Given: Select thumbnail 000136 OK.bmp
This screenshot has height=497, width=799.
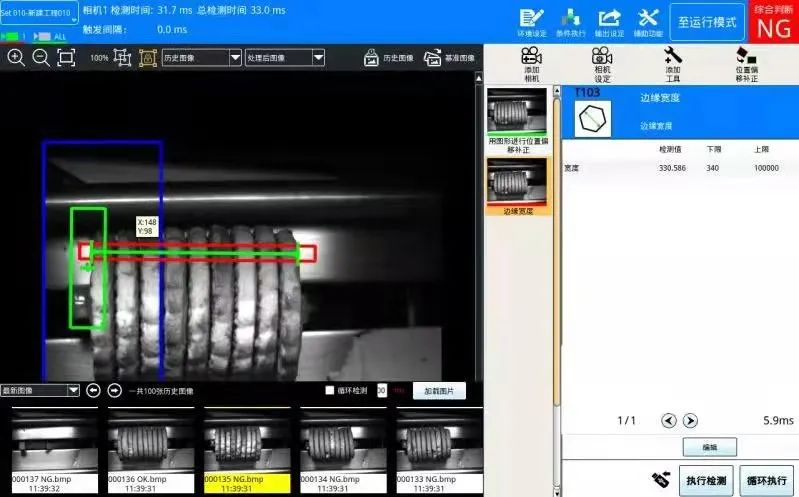Looking at the screenshot, I should (x=151, y=451).
